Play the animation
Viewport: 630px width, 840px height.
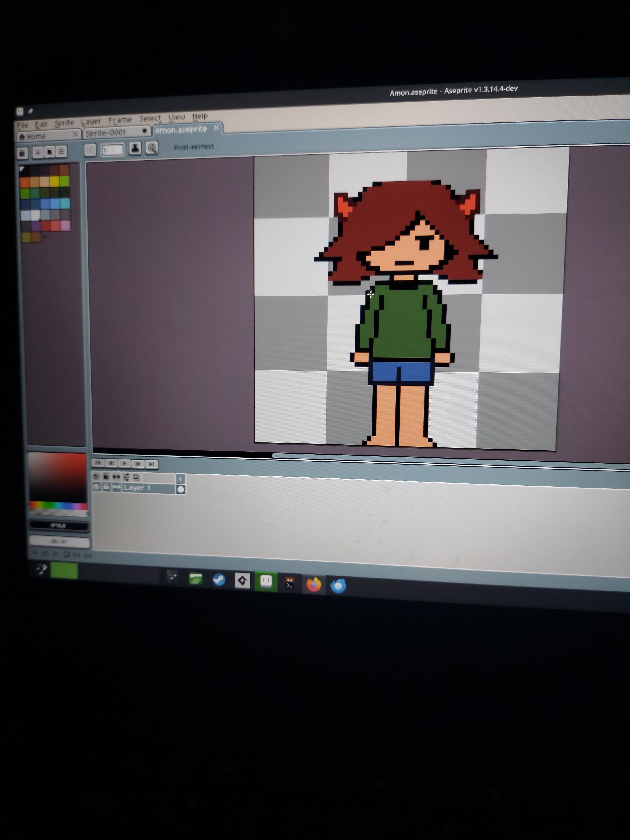pyautogui.click(x=125, y=463)
